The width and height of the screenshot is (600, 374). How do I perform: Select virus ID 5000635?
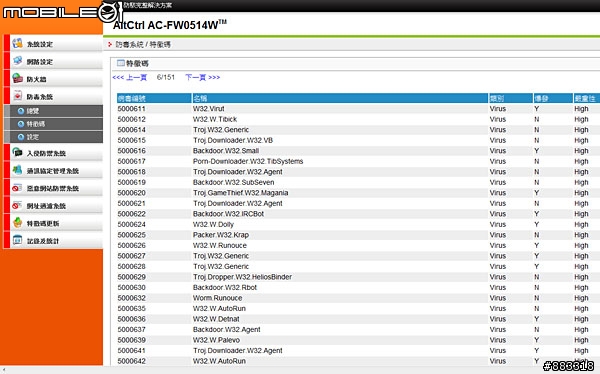(132, 309)
